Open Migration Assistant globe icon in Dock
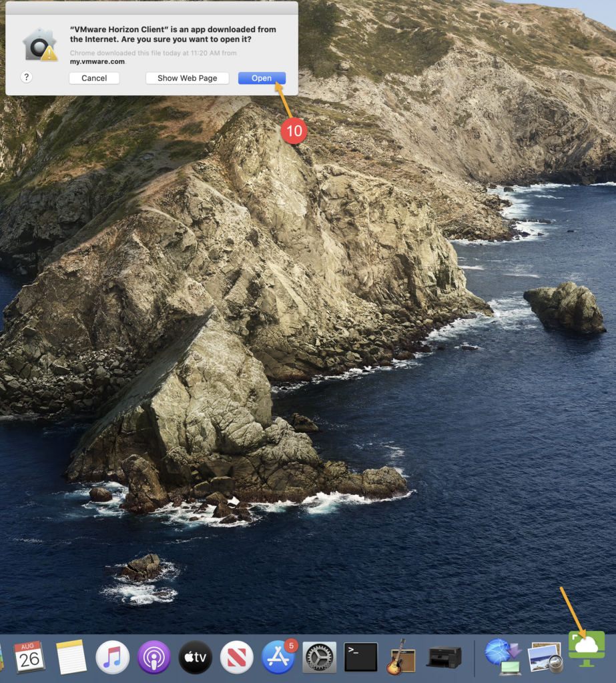Viewport: 616px width, 683px height. [503, 656]
